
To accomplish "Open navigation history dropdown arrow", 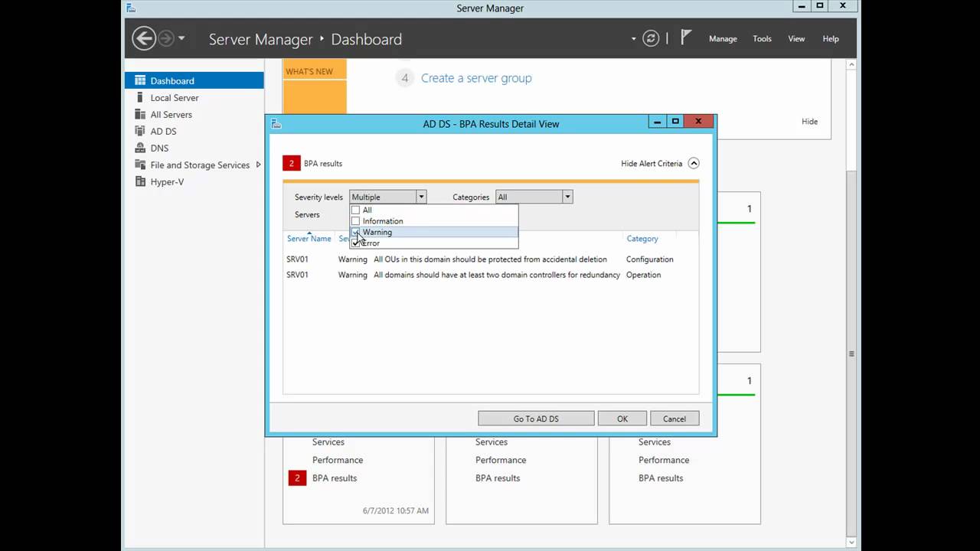I will click(x=181, y=38).
